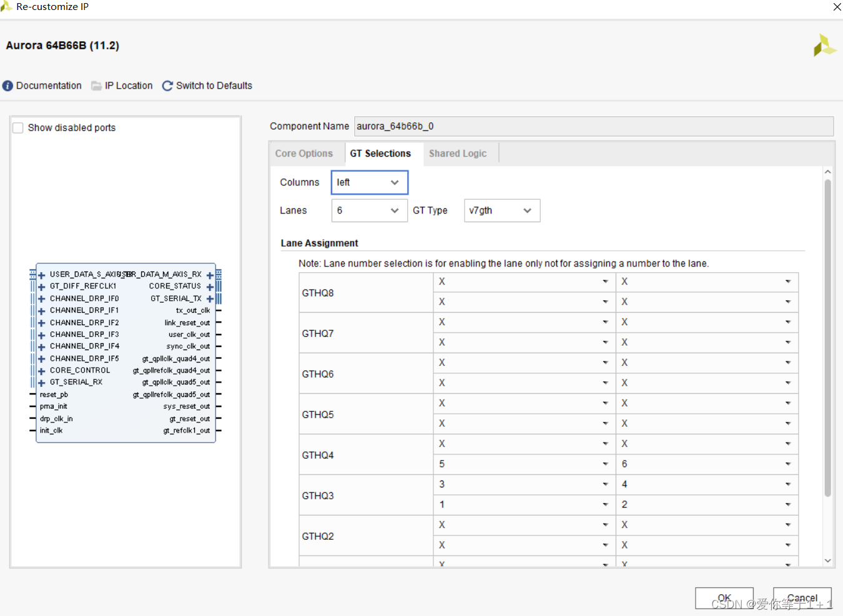Open the IP Location link
The image size is (843, 616).
(x=129, y=86)
